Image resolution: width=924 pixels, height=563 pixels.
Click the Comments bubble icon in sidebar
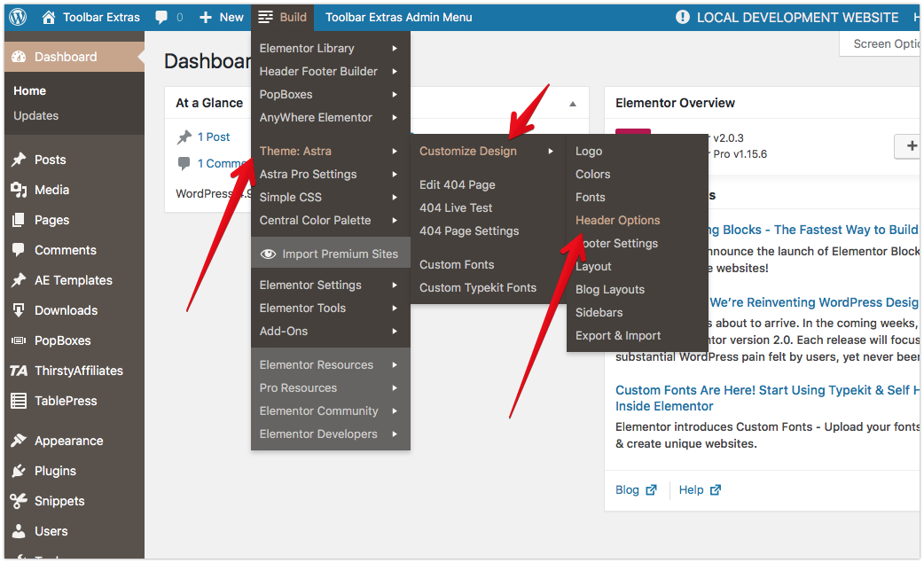click(19, 250)
